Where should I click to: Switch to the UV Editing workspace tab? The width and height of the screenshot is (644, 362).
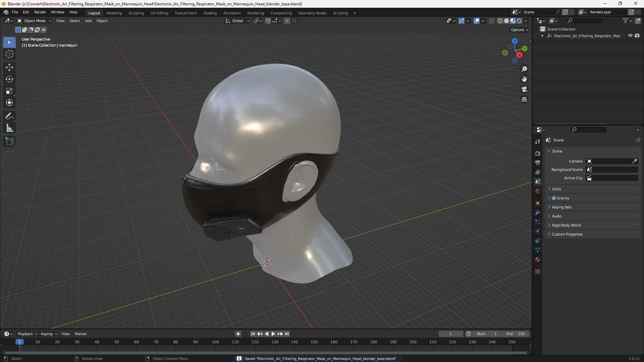[159, 13]
